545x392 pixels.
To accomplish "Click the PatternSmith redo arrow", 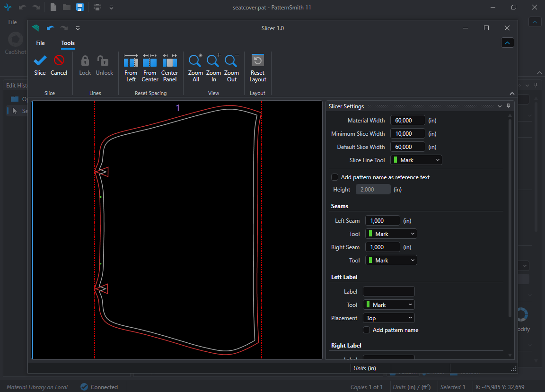I will pos(36,7).
